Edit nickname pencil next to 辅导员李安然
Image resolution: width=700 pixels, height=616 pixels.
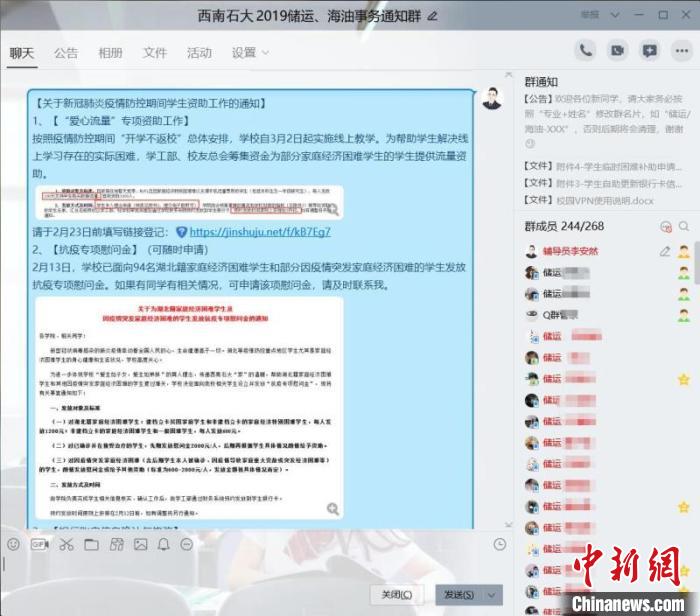coord(665,251)
